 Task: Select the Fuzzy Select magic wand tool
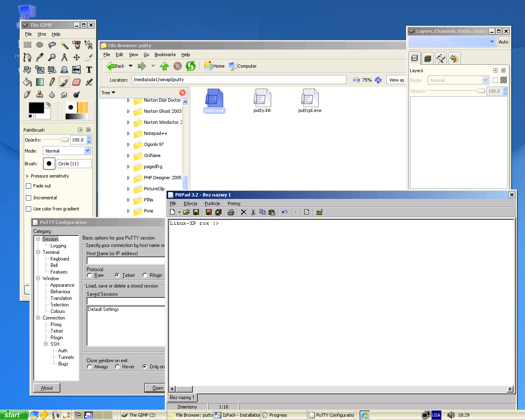(x=64, y=45)
